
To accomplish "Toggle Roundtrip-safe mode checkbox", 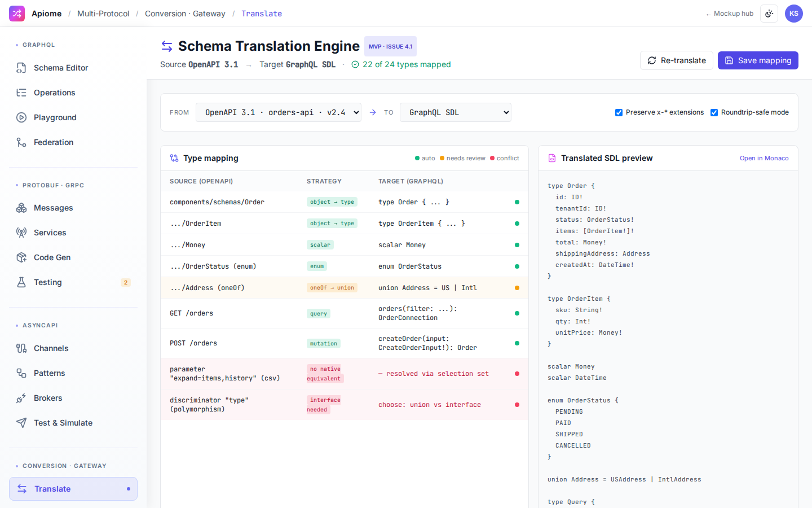I will 714,112.
